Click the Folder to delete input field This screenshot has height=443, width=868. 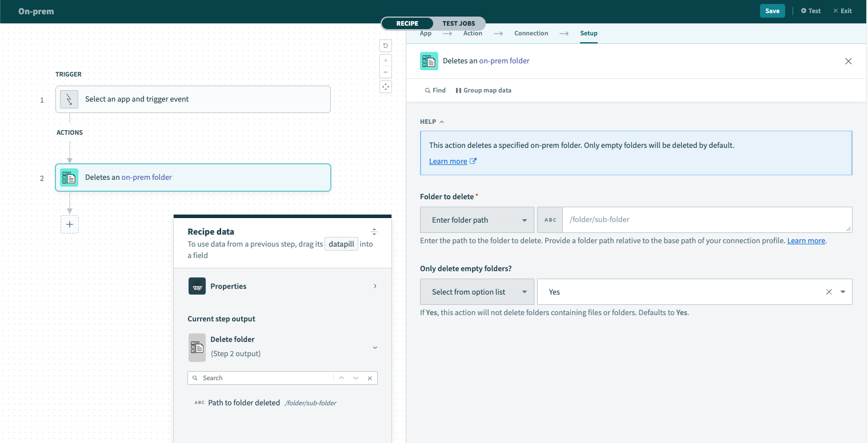pos(706,220)
